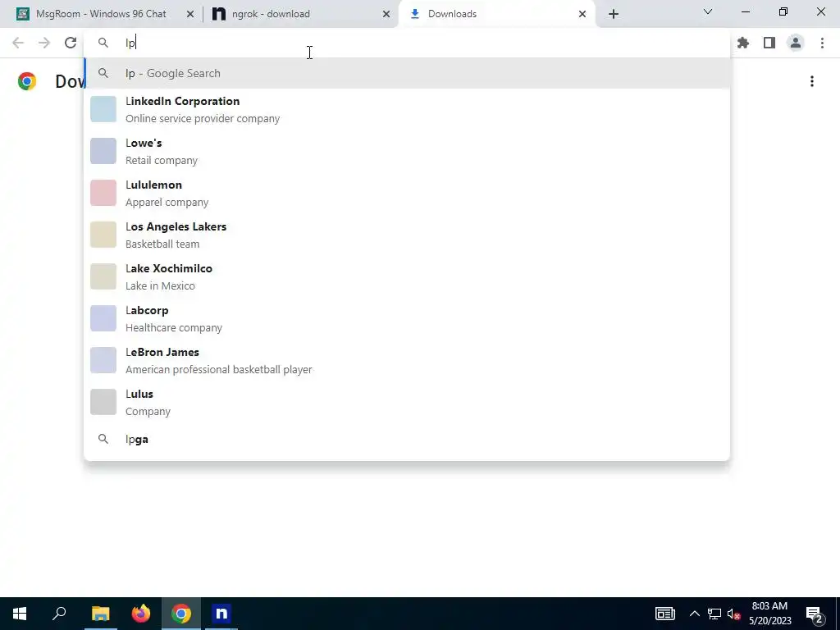Open Windows taskbar search
840x630 pixels.
pyautogui.click(x=59, y=614)
